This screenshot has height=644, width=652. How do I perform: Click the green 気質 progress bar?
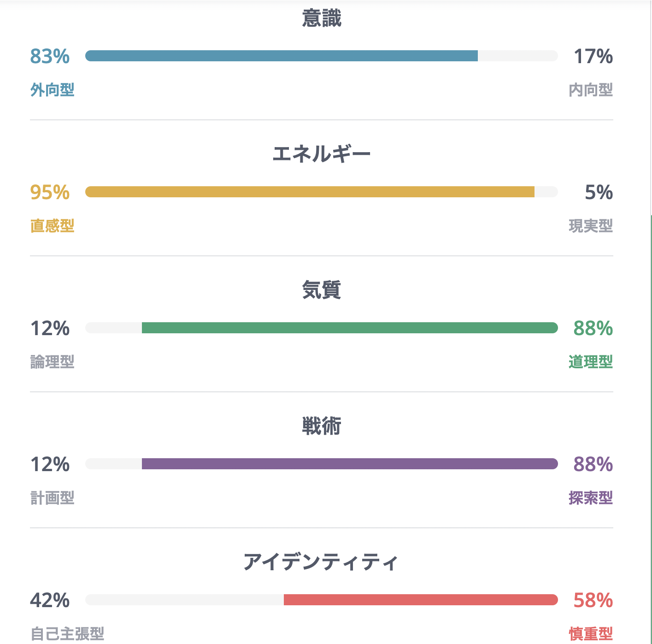[350, 328]
